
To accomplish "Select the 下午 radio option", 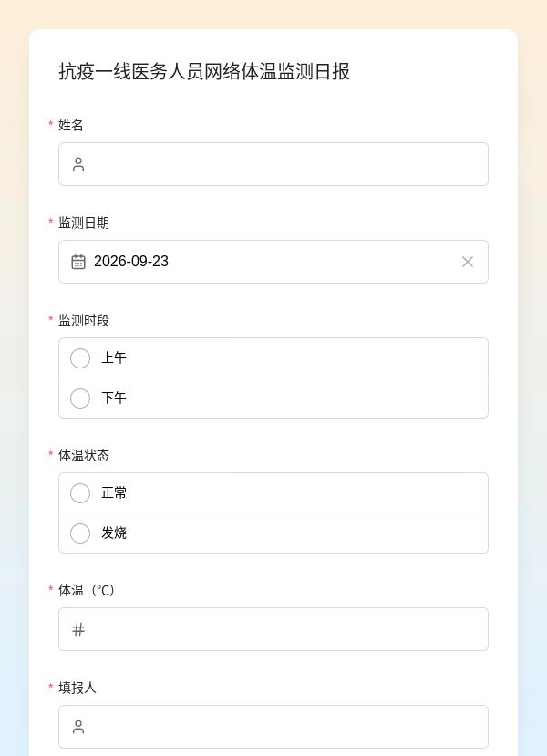I will coord(273,399).
